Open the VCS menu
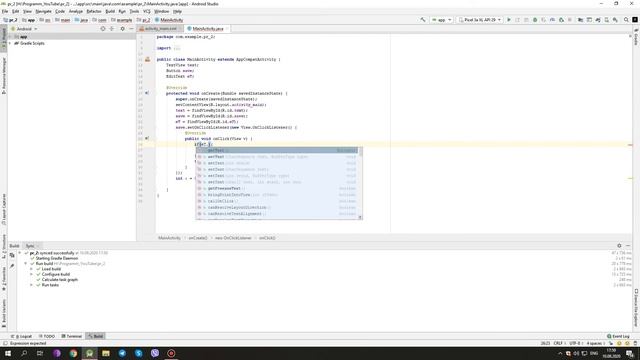Viewport: 640px width, 360px height. (147, 11)
